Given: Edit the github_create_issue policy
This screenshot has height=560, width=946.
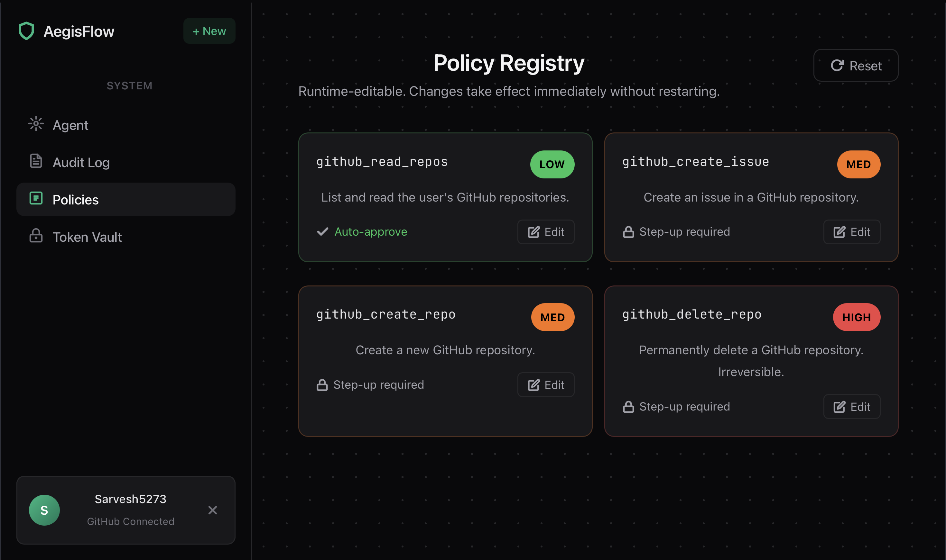Looking at the screenshot, I should (x=852, y=232).
